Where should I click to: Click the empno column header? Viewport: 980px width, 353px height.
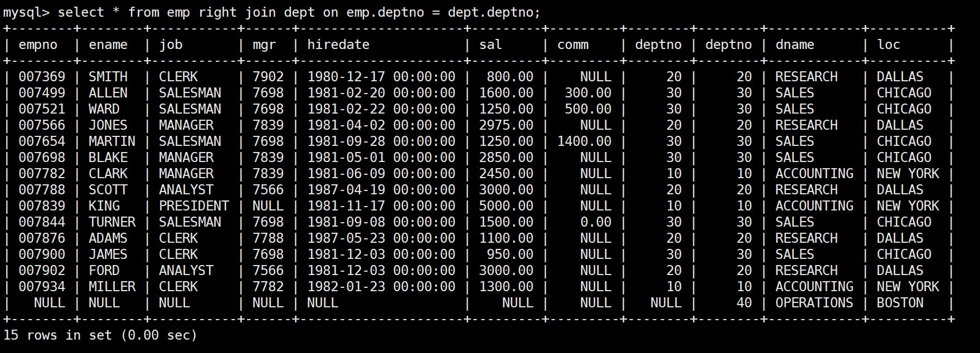38,45
